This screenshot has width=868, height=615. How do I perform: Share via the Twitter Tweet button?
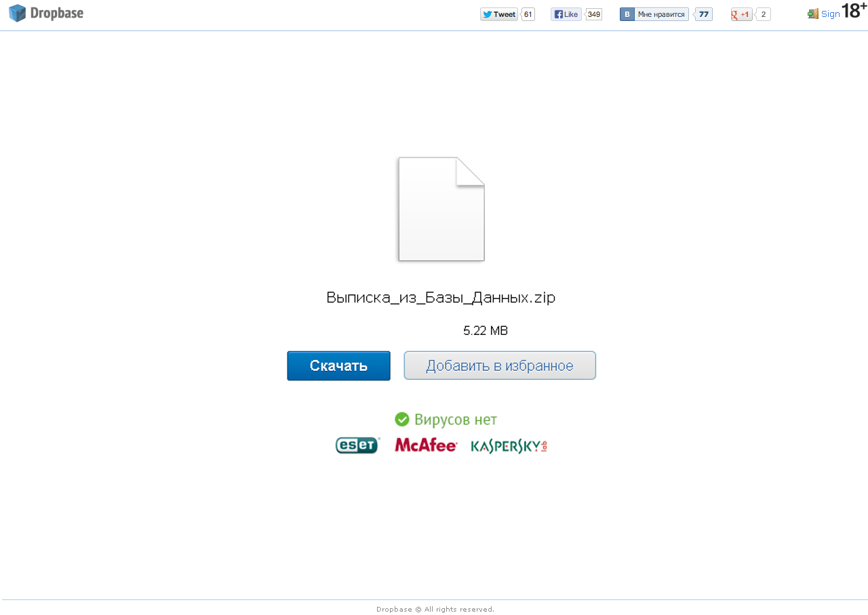click(x=499, y=14)
